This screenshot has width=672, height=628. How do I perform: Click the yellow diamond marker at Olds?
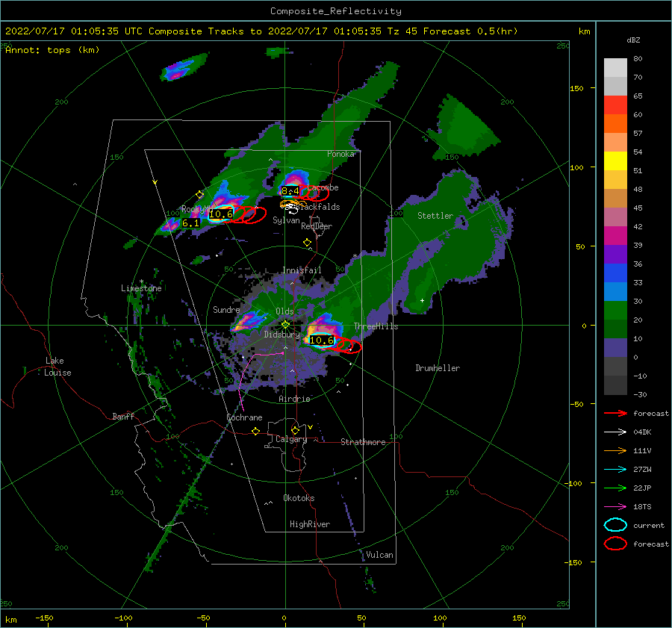285,325
